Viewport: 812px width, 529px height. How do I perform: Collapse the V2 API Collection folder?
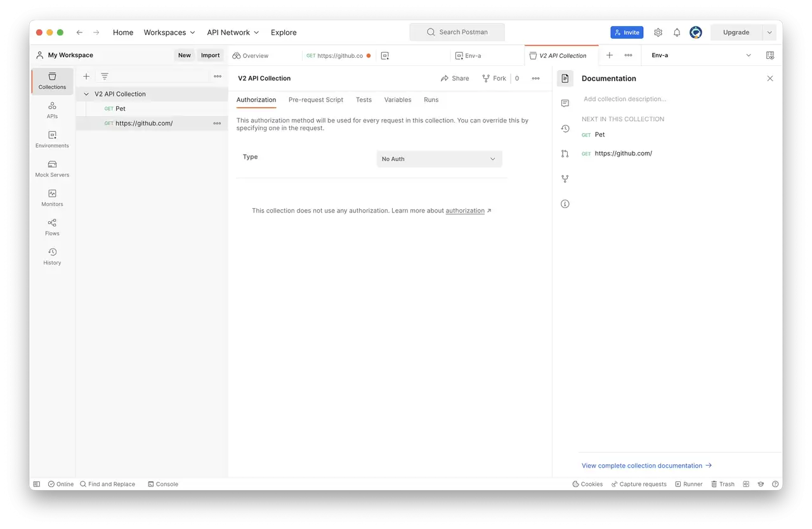(x=87, y=94)
